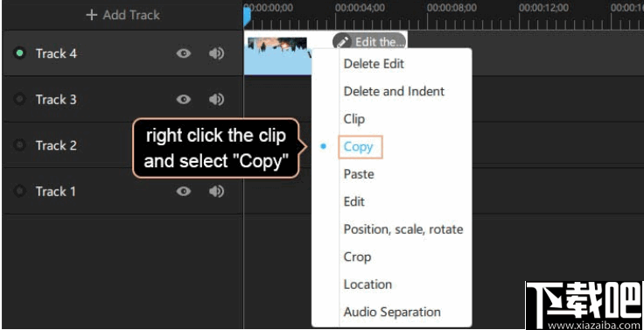Select the Track 1 label
The width and height of the screenshot is (644, 330).
(x=56, y=192)
